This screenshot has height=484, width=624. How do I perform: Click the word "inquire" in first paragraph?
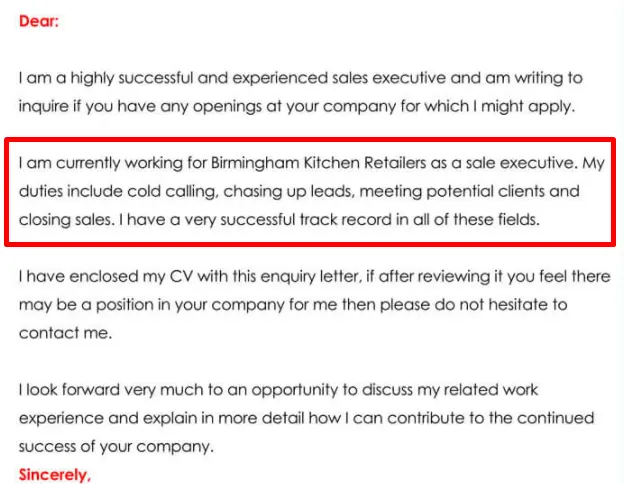pyautogui.click(x=45, y=104)
